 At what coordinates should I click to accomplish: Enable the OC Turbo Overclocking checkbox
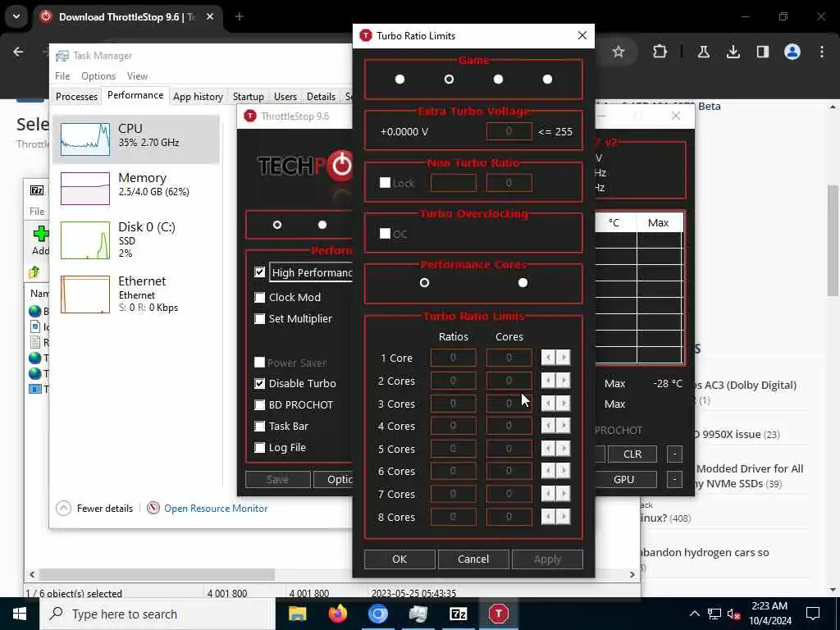[x=385, y=234]
